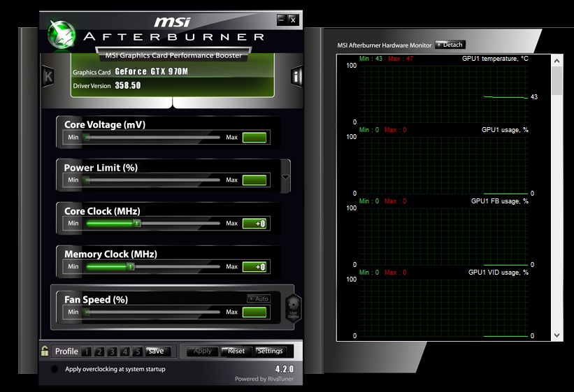Click the monitor scrollbar down arrow
This screenshot has height=392, width=574.
pos(557,335)
